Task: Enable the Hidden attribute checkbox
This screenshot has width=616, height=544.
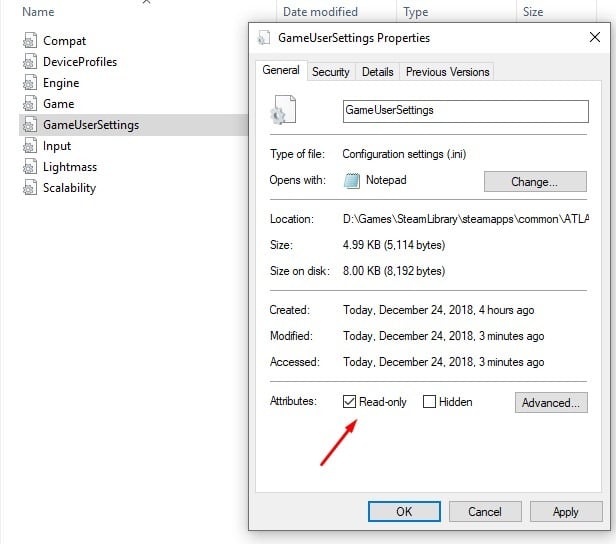Action: coord(429,402)
